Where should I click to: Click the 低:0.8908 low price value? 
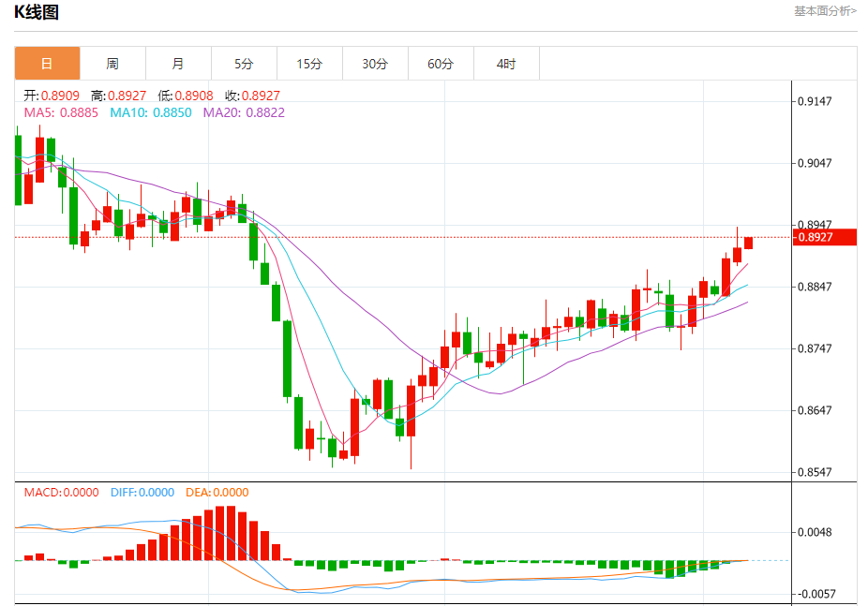[x=186, y=96]
